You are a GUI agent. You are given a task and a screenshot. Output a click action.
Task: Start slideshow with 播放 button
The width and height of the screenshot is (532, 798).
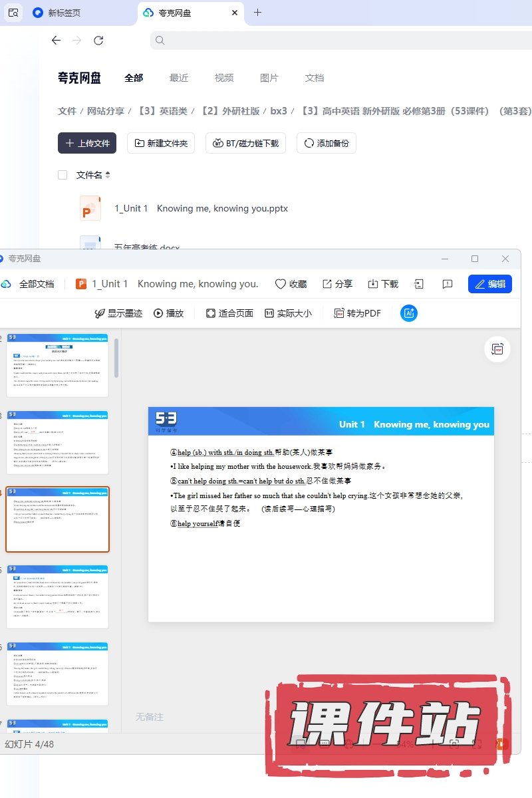[168, 313]
